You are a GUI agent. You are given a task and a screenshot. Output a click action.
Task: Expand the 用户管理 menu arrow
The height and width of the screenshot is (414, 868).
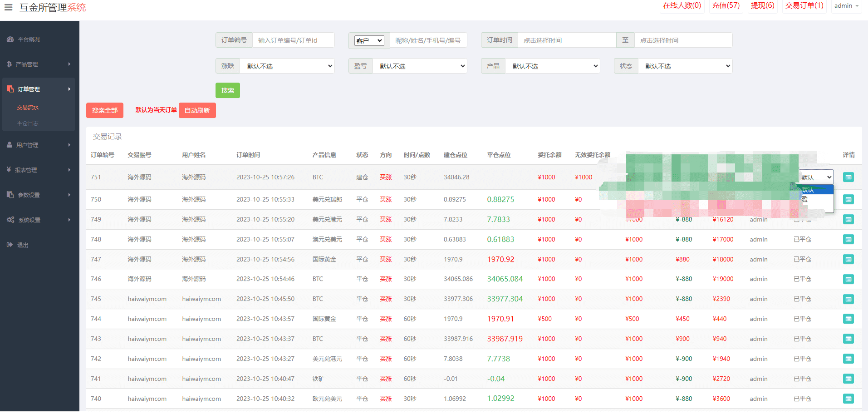[x=69, y=145]
